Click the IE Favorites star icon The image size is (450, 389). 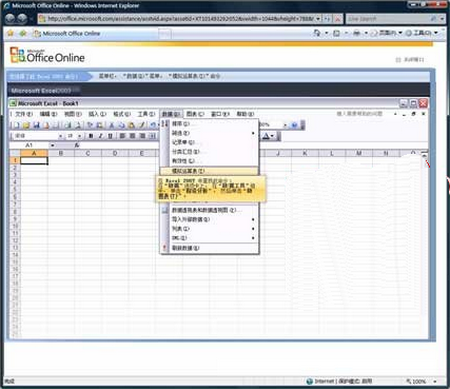pyautogui.click(x=10, y=33)
